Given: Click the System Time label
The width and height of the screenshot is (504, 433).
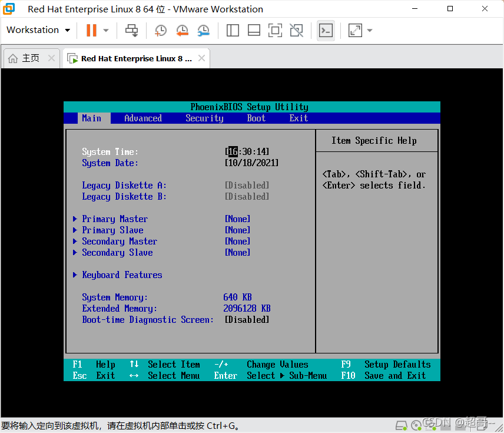Looking at the screenshot, I should [110, 151].
